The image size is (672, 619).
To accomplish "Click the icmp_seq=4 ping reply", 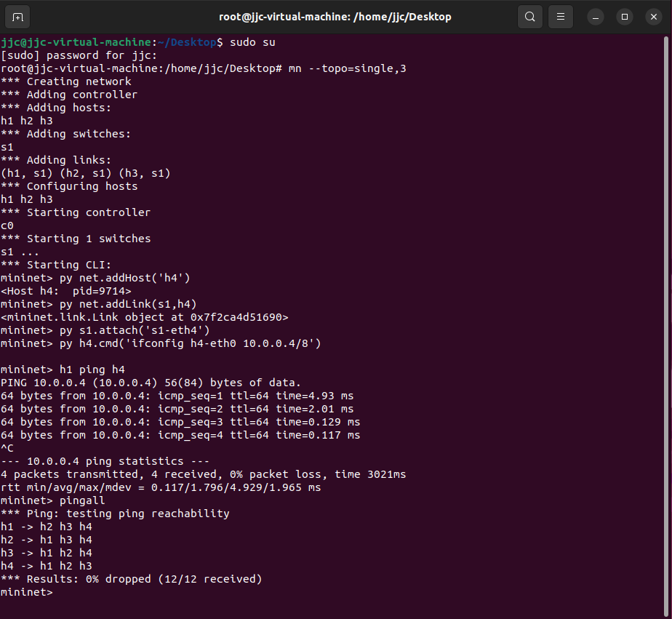I will 180,435.
